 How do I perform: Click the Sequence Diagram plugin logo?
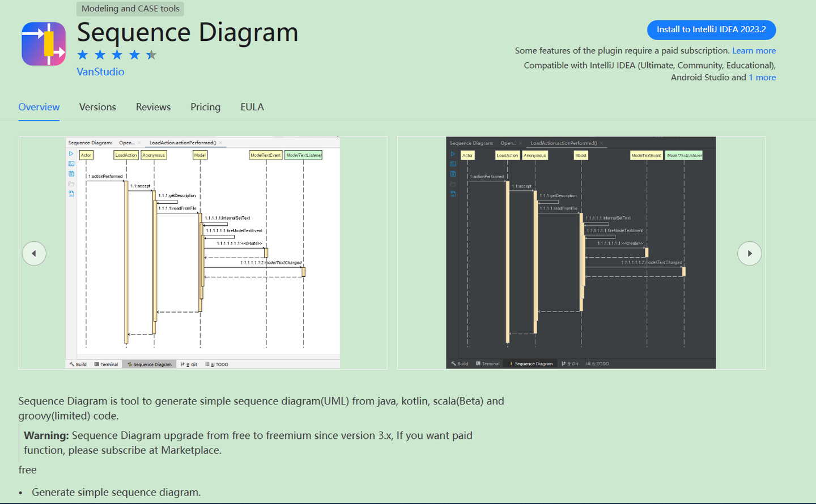[x=43, y=44]
